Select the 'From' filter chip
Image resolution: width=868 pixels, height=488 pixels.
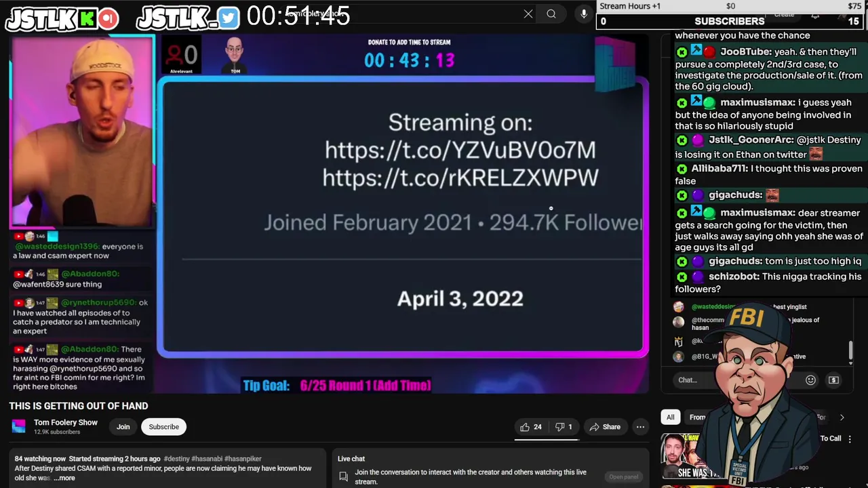tap(697, 418)
